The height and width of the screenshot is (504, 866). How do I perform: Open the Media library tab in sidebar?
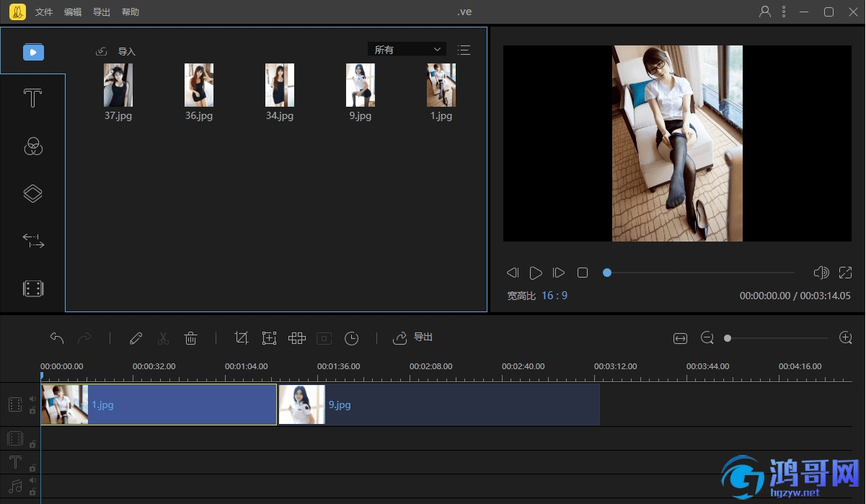(33, 52)
